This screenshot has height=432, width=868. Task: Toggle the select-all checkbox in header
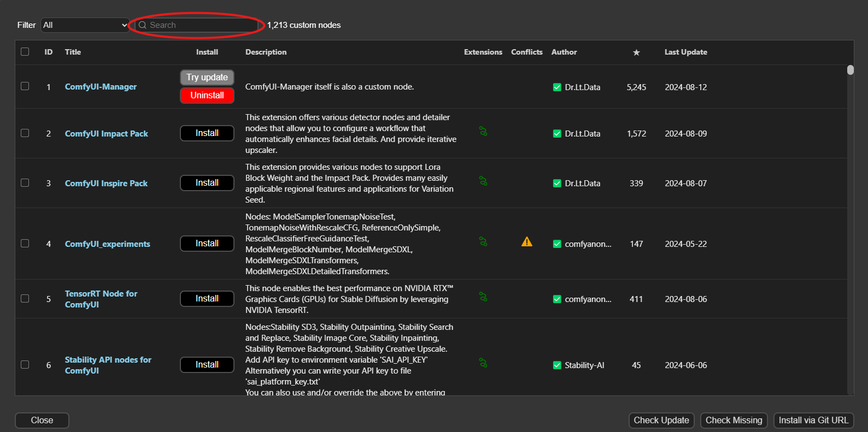[25, 52]
